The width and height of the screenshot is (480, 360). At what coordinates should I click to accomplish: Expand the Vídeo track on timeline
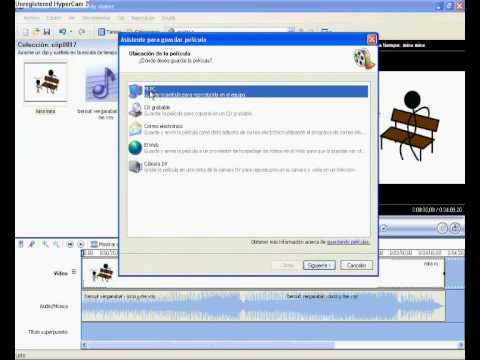pyautogui.click(x=74, y=272)
